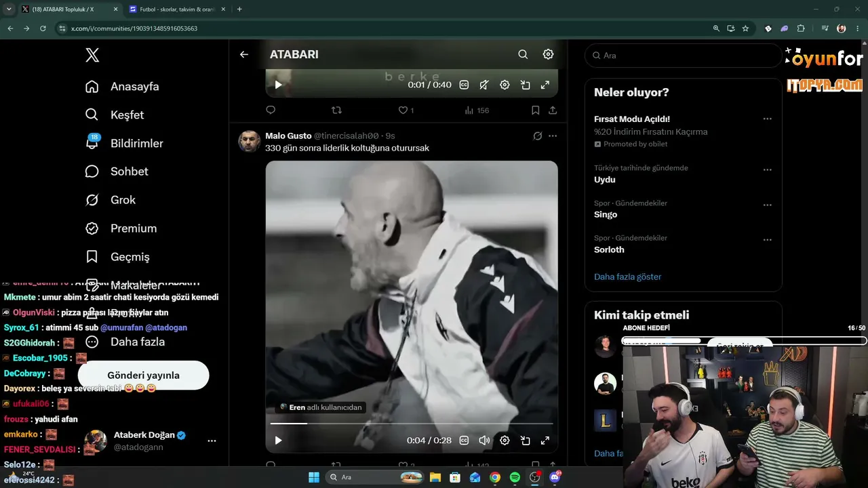Enter fullscreen on the top video
Screen dimensions: 868x488
click(x=545, y=85)
